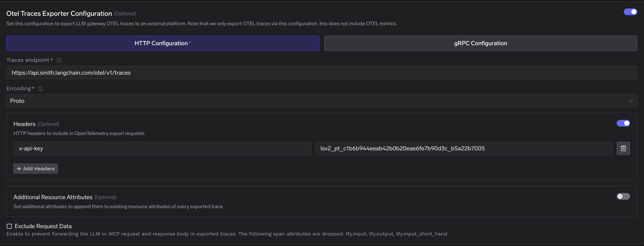
Task: Show the Traces endpoint info tooltip
Action: 59,60
